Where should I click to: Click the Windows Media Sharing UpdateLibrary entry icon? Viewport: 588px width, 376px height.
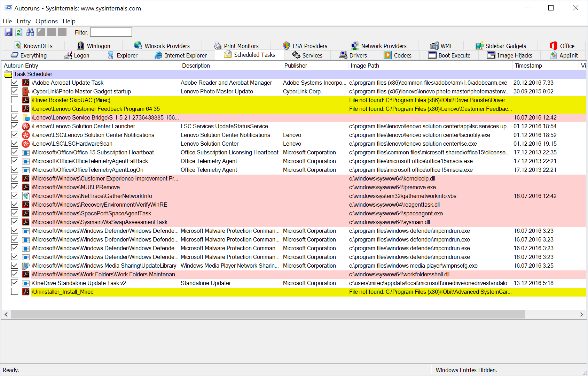26,266
